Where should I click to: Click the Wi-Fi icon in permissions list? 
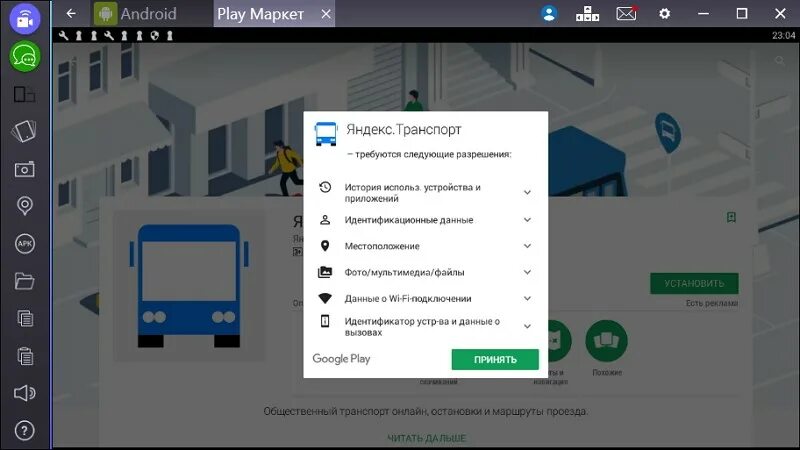coord(325,298)
